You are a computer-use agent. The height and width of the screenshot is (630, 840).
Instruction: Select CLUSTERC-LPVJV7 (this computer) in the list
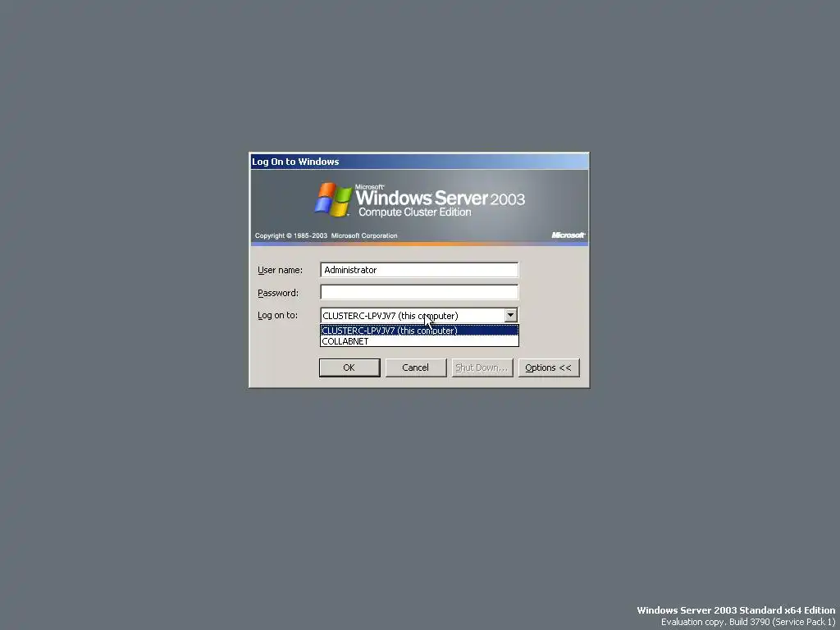point(419,331)
